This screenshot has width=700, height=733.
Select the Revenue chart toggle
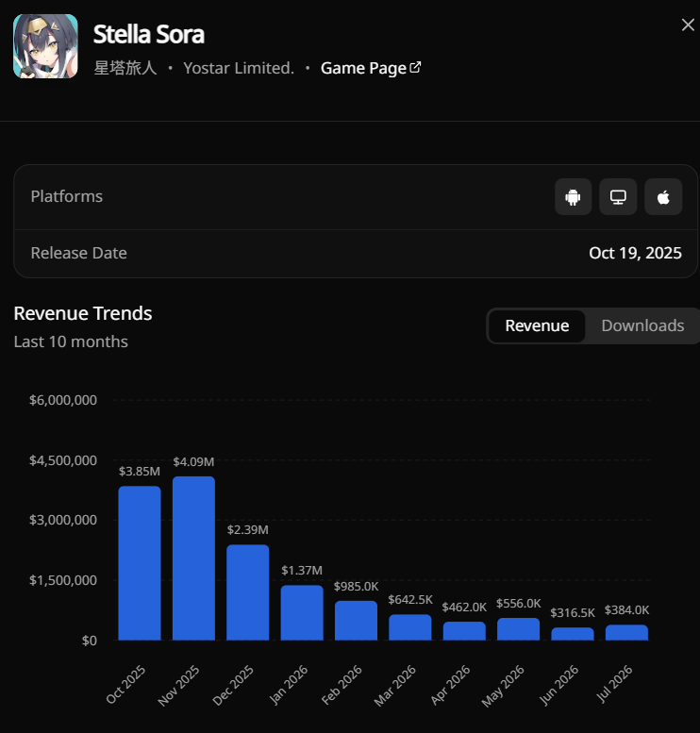(x=537, y=325)
